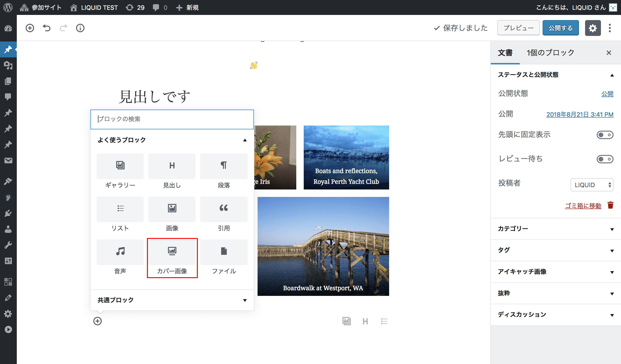Viewport: 621px width, 364px height.
Task: Switch to the 文書 tab
Action: click(505, 52)
